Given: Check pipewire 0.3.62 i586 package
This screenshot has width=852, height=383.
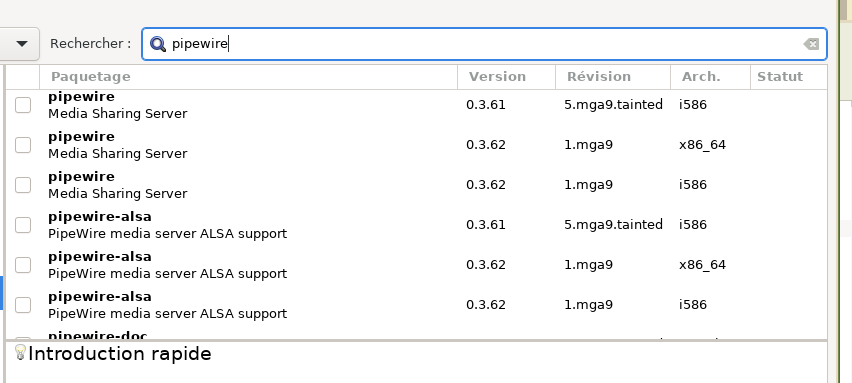Looking at the screenshot, I should click(x=23, y=185).
